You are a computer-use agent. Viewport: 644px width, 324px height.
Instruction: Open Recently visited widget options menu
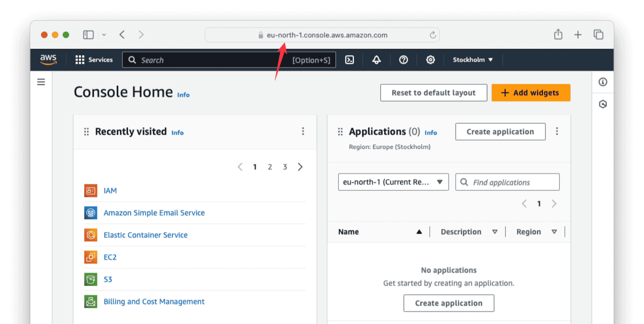point(303,131)
